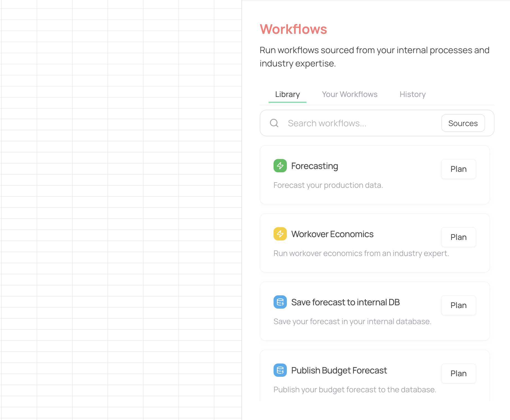
Task: Click the green Forecasting lightning icon
Action: (280, 166)
